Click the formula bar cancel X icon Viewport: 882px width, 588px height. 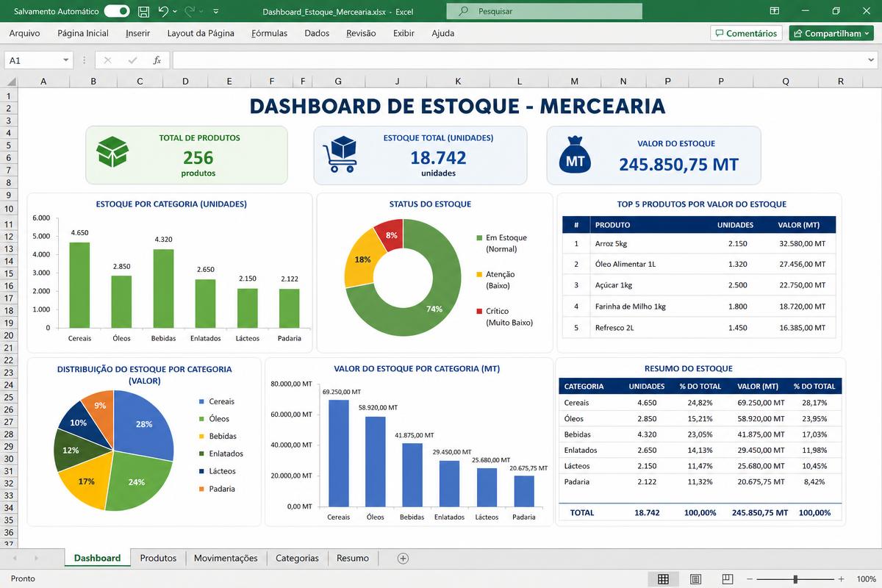(107, 60)
